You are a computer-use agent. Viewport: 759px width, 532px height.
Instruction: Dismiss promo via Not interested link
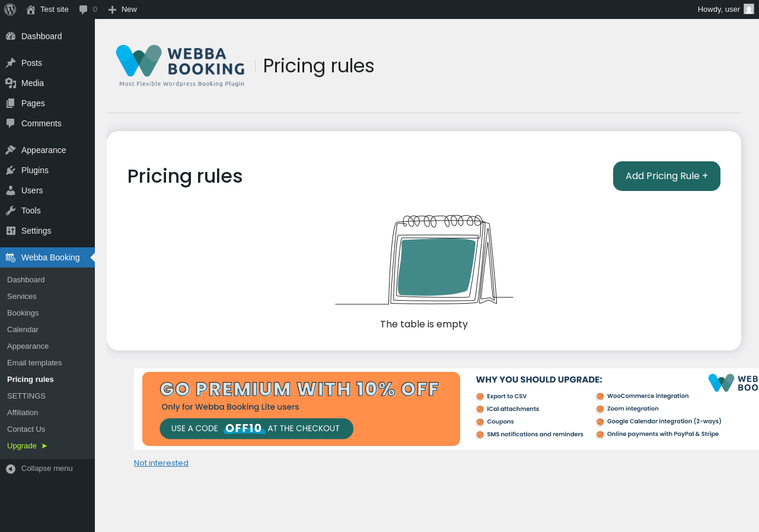pos(161,463)
